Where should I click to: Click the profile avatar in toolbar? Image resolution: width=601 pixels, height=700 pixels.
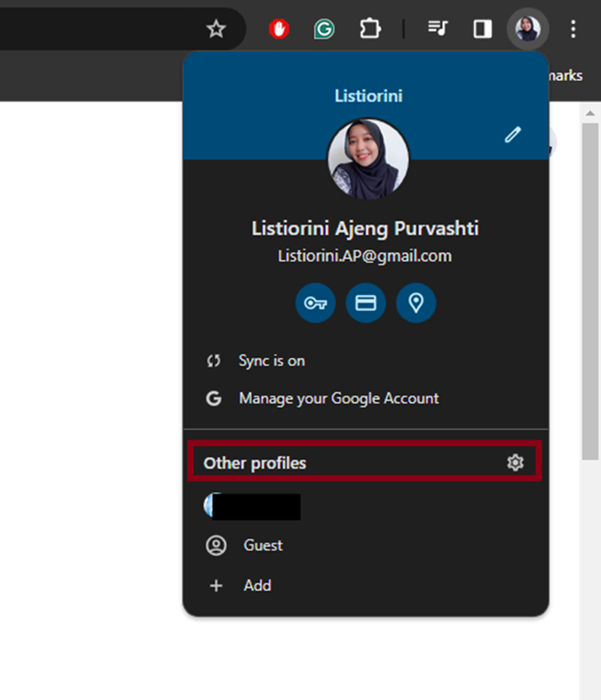click(528, 29)
